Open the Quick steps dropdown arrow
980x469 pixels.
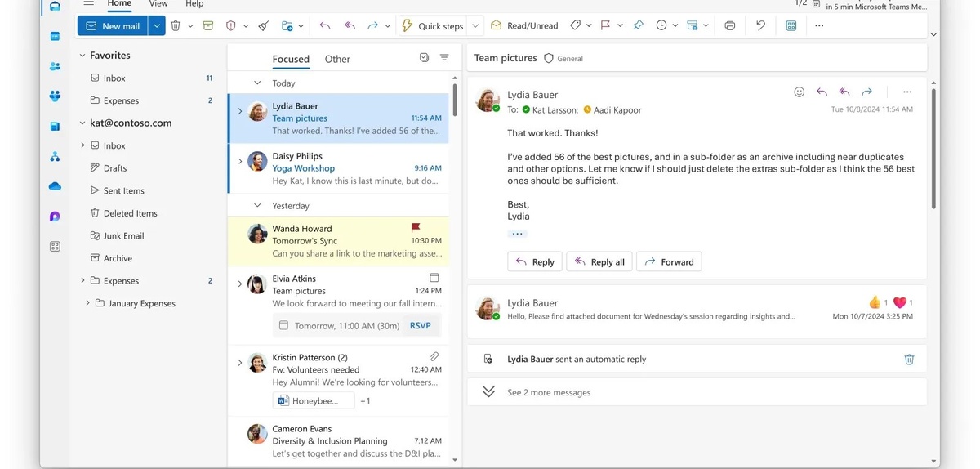476,26
